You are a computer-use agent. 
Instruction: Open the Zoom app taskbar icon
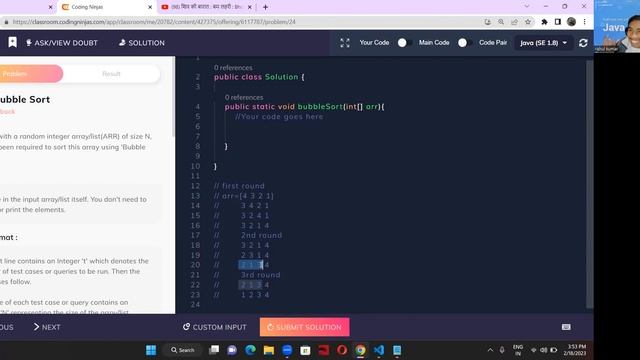pos(287,350)
